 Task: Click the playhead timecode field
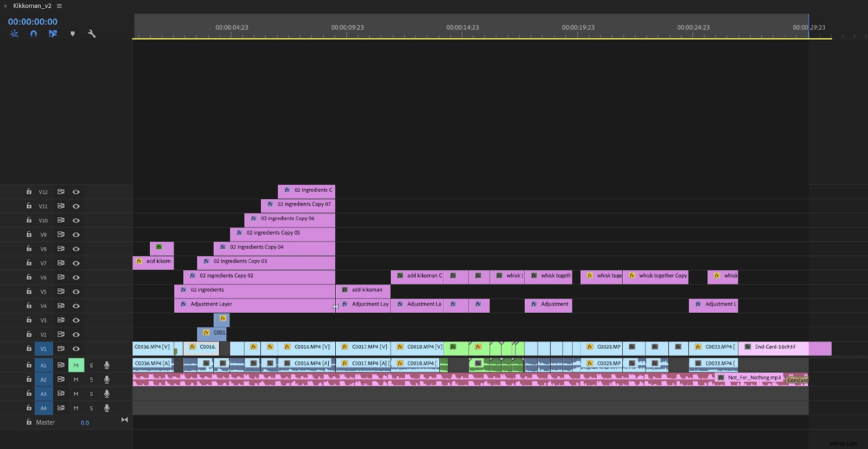pyautogui.click(x=33, y=22)
